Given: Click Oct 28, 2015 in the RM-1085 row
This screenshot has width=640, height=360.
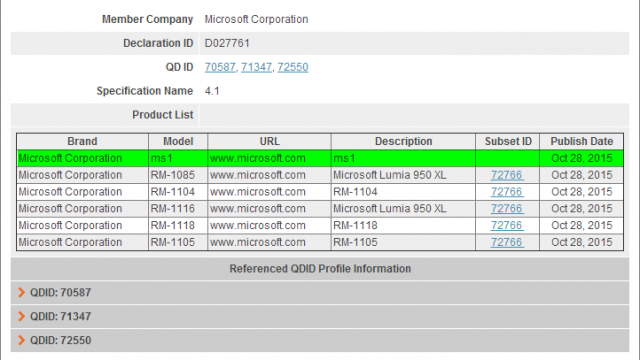Looking at the screenshot, I should click(582, 175).
